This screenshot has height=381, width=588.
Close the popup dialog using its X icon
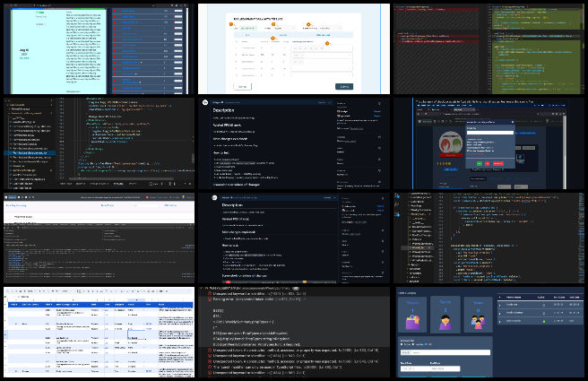(x=513, y=122)
